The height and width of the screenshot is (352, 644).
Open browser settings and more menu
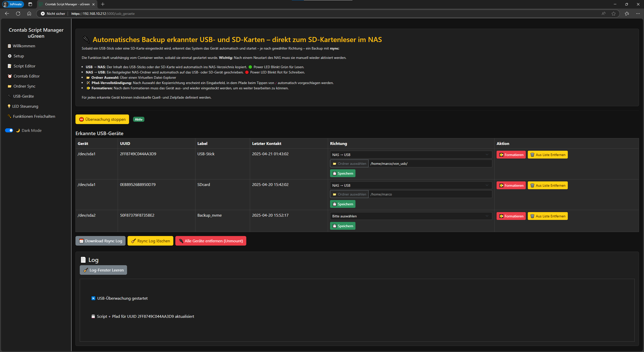(x=638, y=14)
